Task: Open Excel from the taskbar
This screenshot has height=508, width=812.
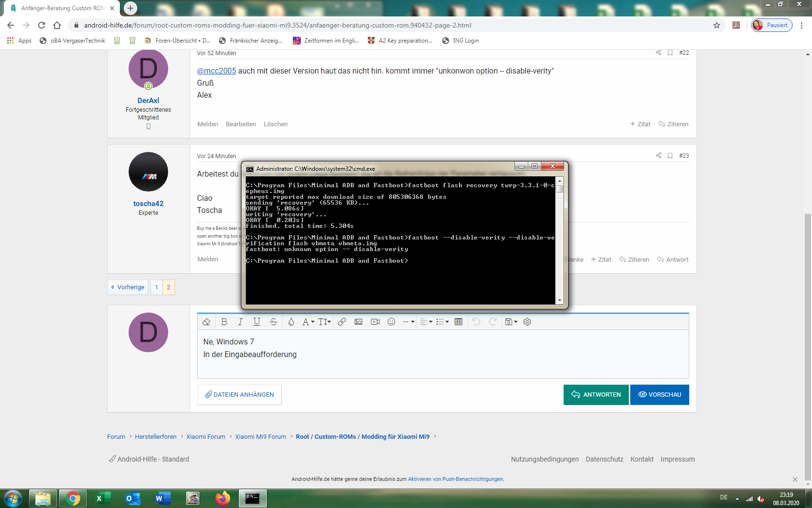Action: [103, 498]
